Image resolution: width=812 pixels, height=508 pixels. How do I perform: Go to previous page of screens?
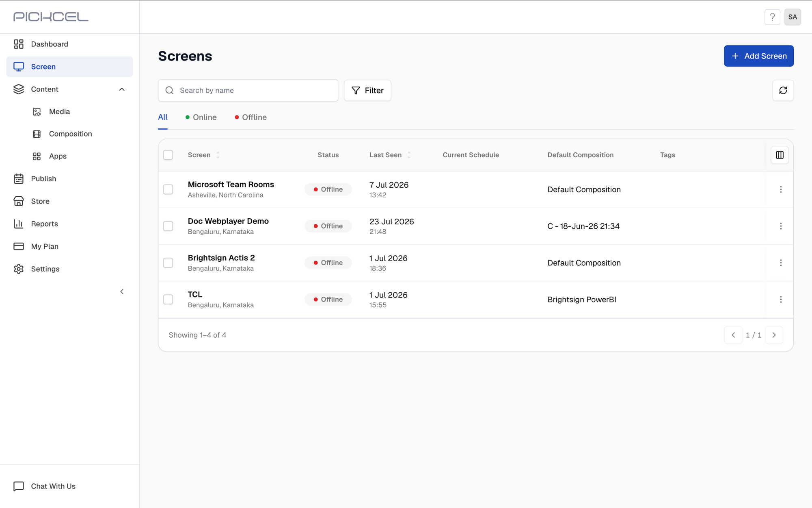click(733, 335)
